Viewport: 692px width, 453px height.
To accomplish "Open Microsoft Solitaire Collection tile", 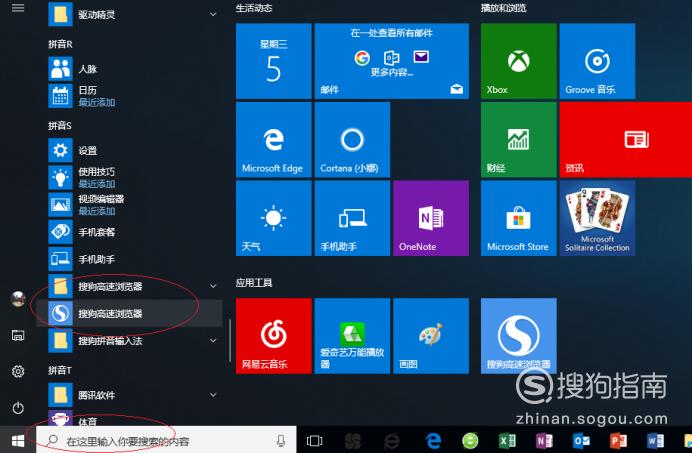I will coord(597,218).
